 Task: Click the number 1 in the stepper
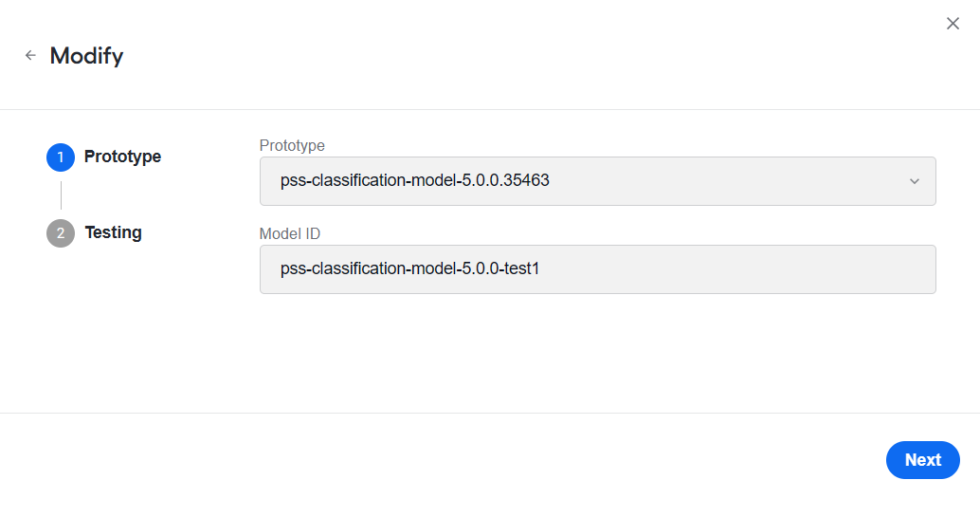click(61, 157)
